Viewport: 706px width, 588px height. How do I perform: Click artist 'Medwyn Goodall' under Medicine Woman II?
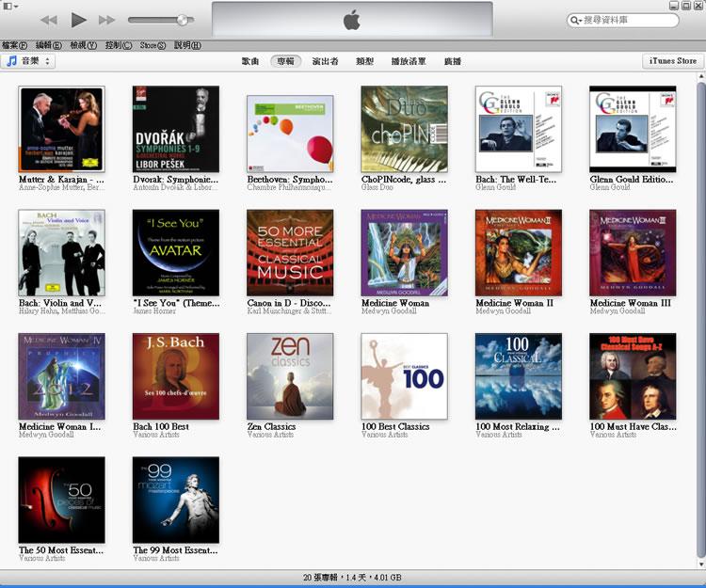coord(503,310)
